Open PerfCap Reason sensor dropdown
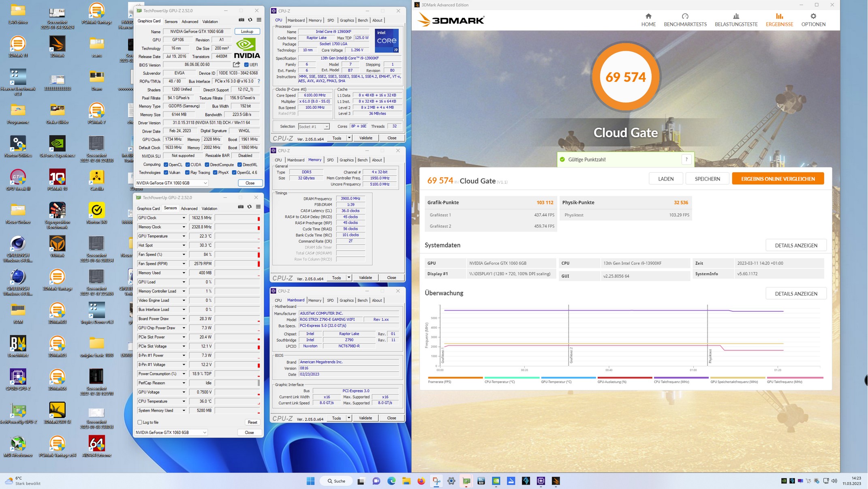868x489 pixels. click(x=184, y=383)
